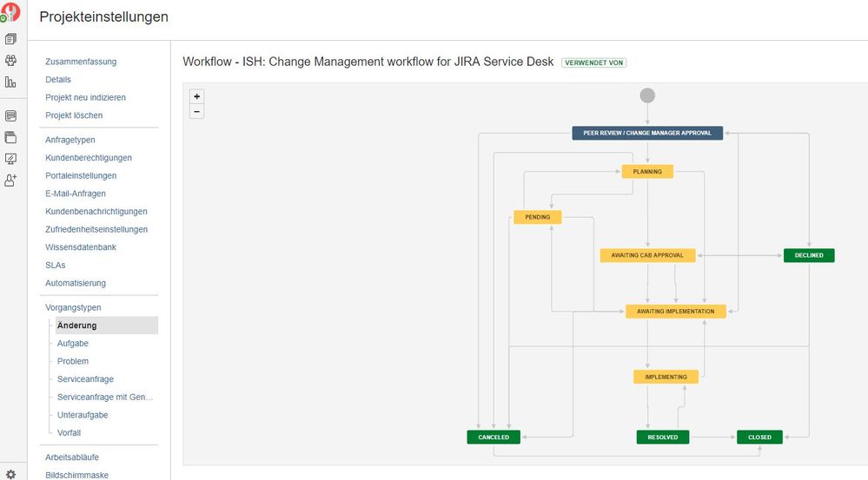
Task: Open the Details settings link
Action: (58, 79)
